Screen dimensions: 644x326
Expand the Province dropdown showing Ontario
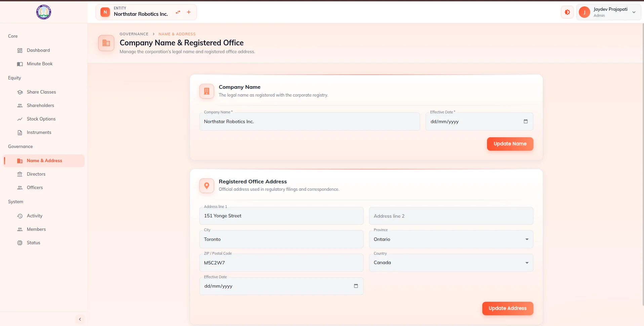451,239
